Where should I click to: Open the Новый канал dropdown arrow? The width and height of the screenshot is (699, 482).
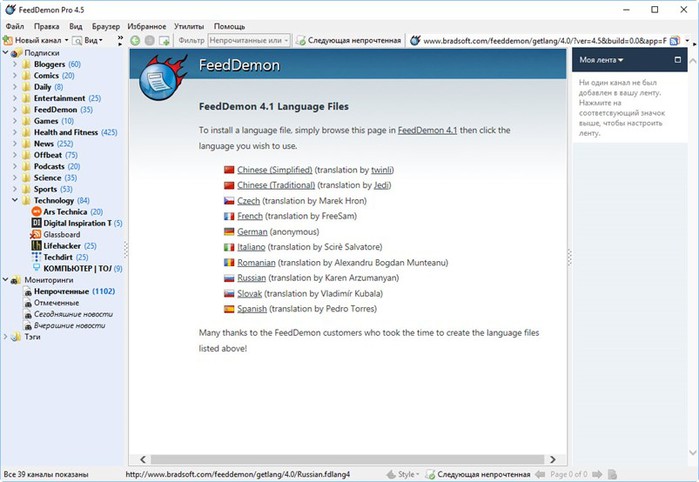pyautogui.click(x=66, y=41)
